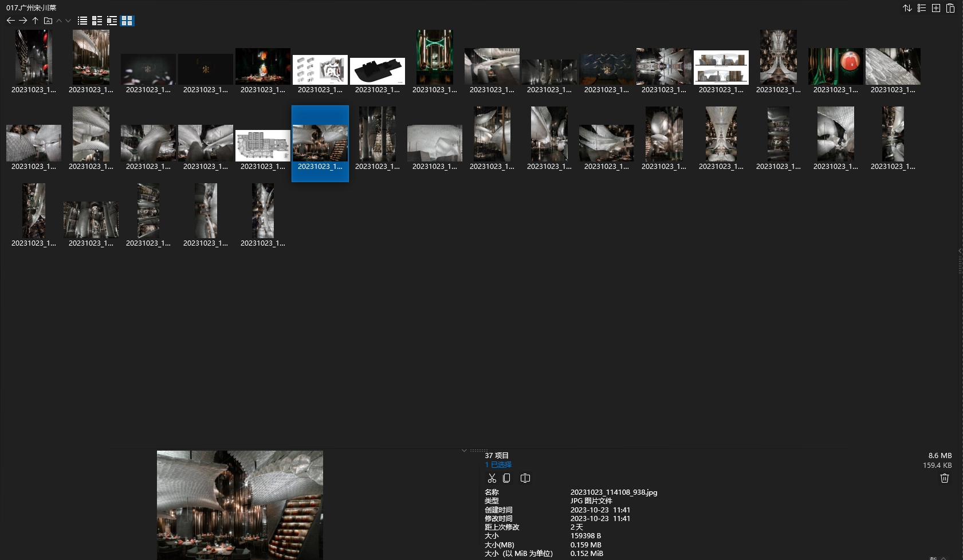This screenshot has height=560, width=963.
Task: Expand the collapsed right side panel
Action: [x=960, y=251]
